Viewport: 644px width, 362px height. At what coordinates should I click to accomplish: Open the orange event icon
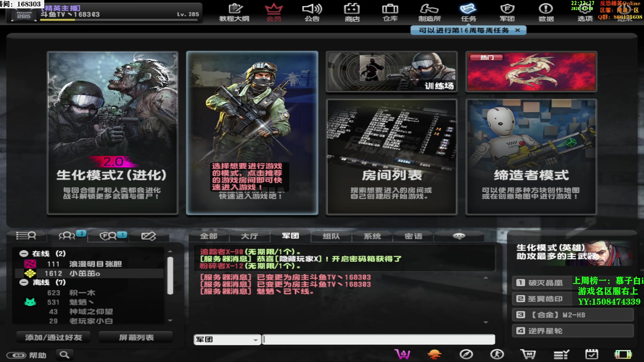tap(434, 354)
